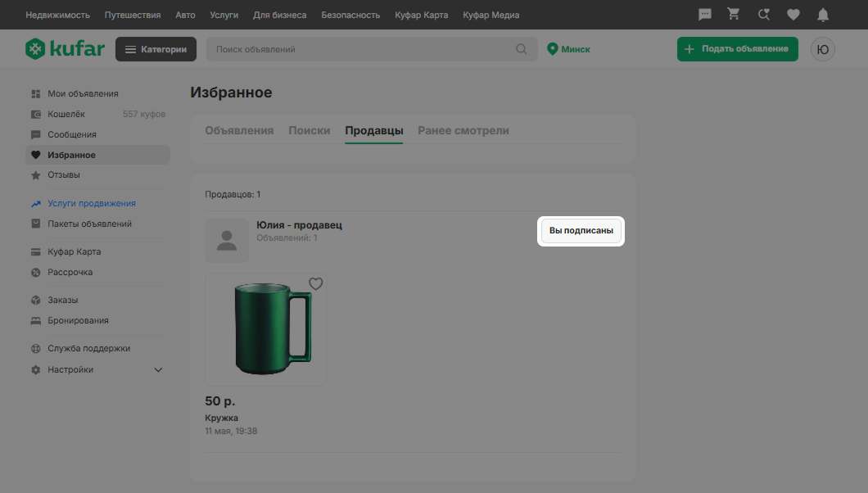Image resolution: width=868 pixels, height=493 pixels.
Task: Switch to the Объявления tab
Action: [x=239, y=130]
